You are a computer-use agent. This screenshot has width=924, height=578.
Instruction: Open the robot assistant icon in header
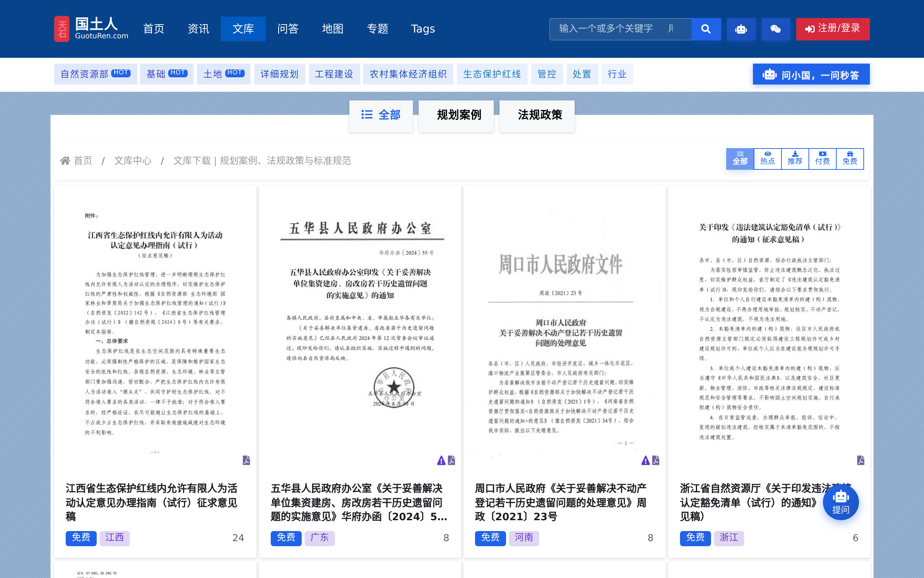tap(741, 29)
